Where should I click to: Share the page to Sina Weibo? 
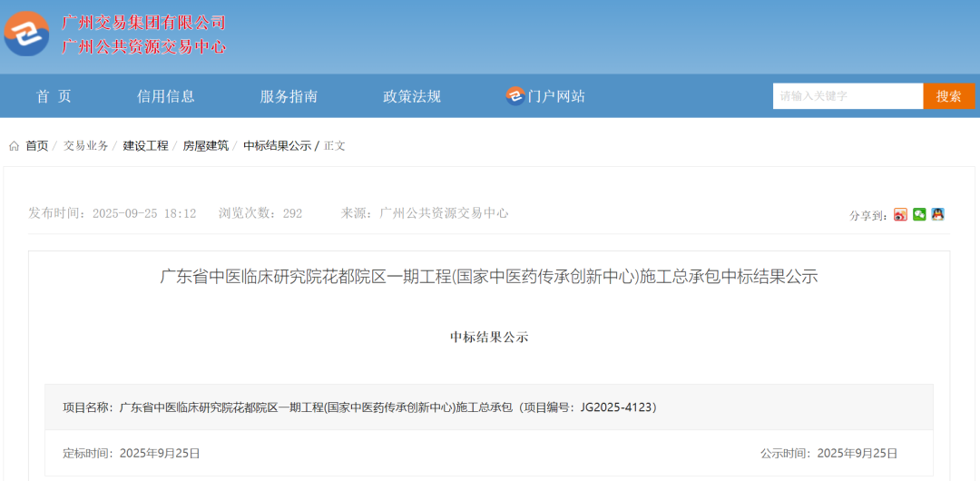pos(900,214)
